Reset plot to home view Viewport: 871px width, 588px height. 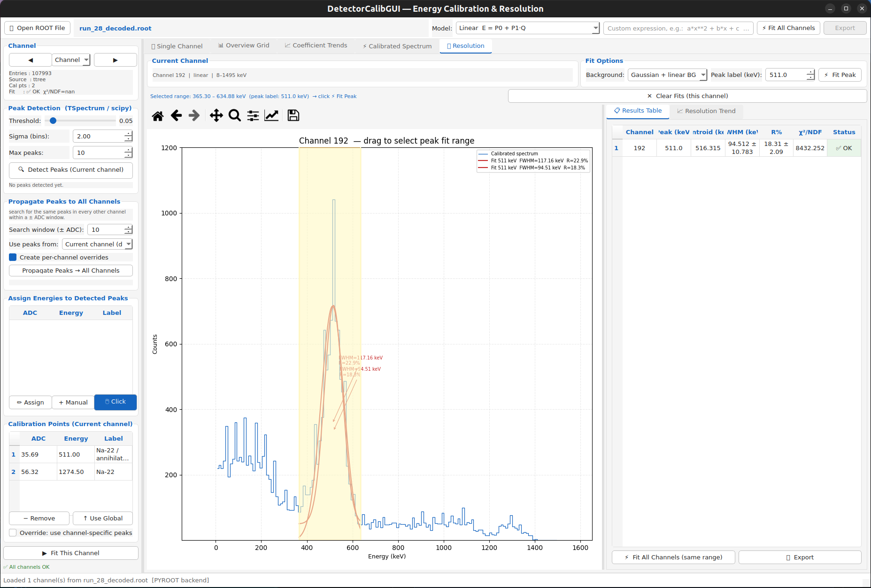[158, 115]
